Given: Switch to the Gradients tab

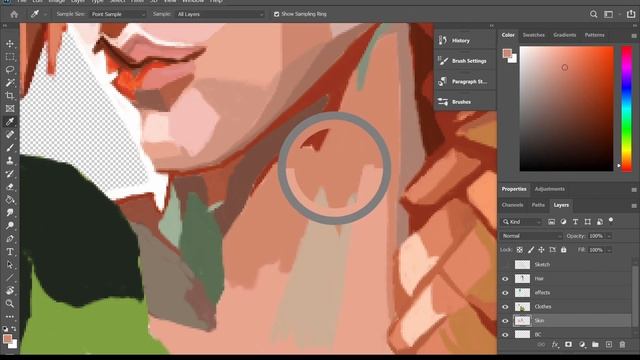Looking at the screenshot, I should click(x=564, y=35).
